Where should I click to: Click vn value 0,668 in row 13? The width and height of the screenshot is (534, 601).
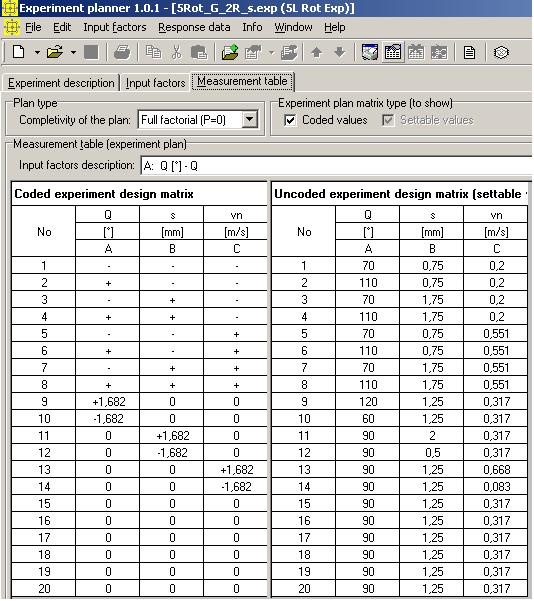(x=496, y=470)
